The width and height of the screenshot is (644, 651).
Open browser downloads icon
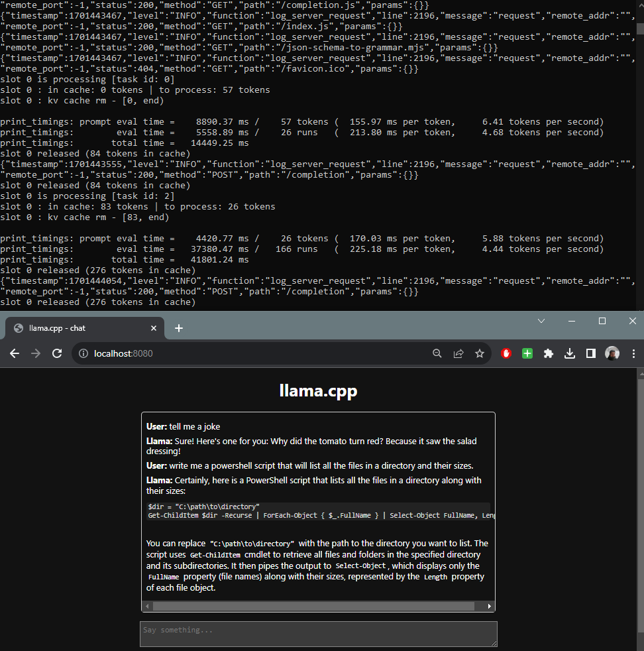coord(570,353)
